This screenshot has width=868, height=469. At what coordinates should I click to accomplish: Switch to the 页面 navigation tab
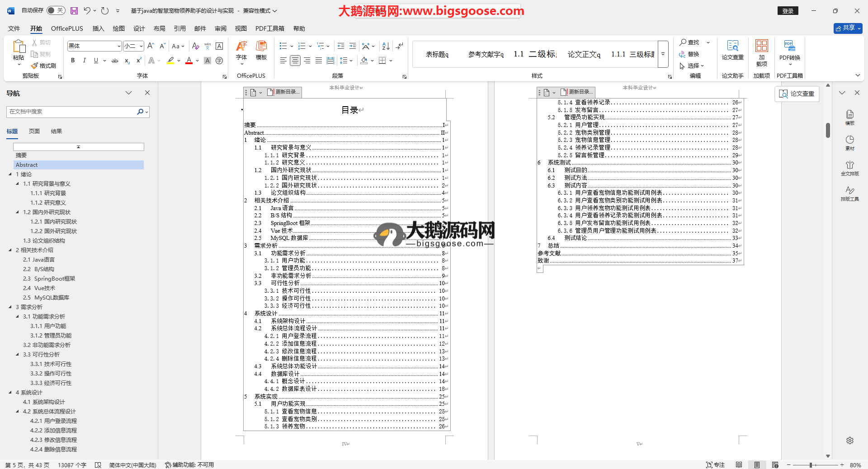tap(34, 131)
